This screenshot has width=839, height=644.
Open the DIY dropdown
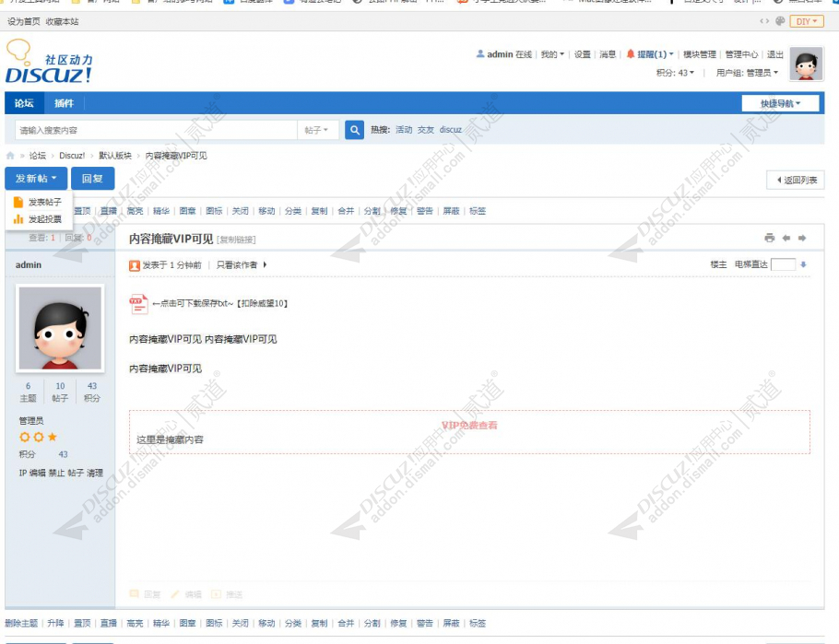807,21
